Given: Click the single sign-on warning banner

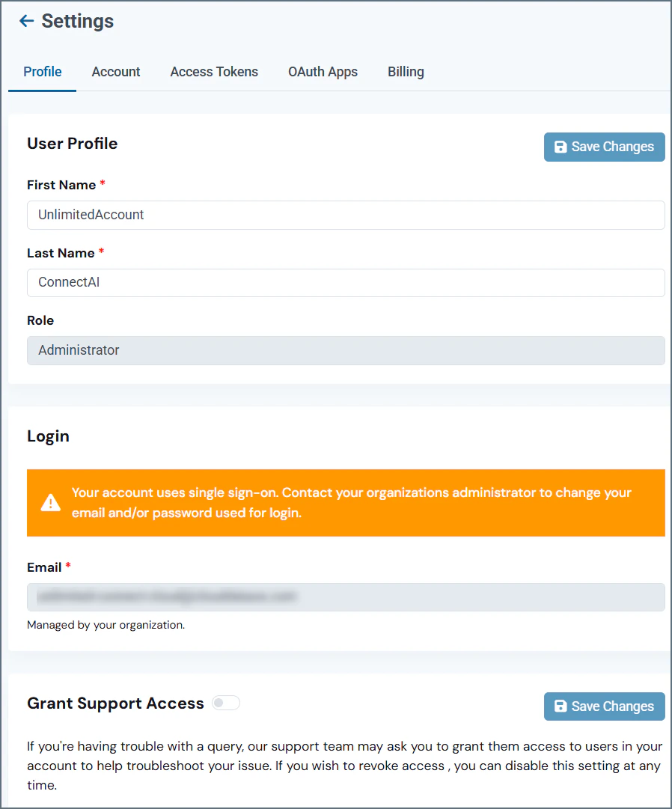Looking at the screenshot, I should [x=346, y=502].
